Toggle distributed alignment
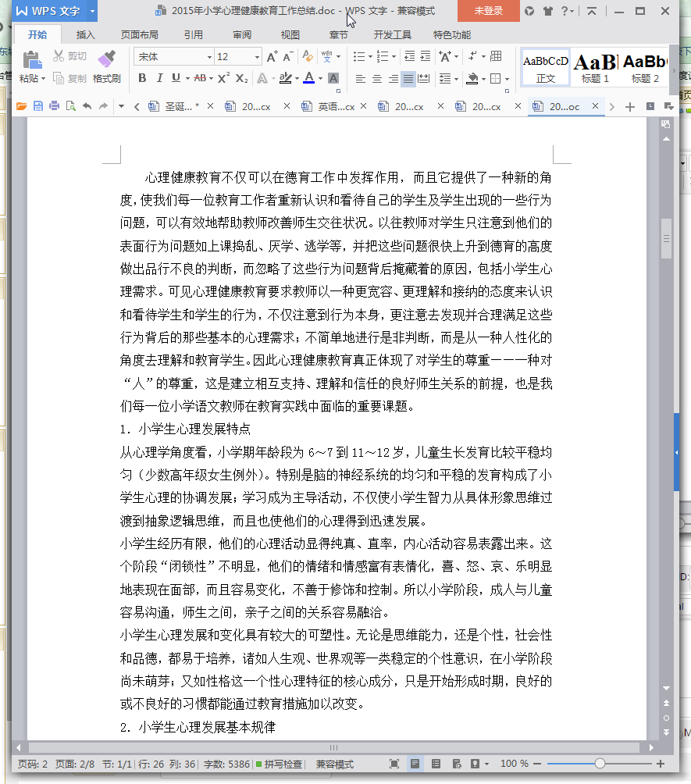This screenshot has height=784, width=691. point(423,79)
